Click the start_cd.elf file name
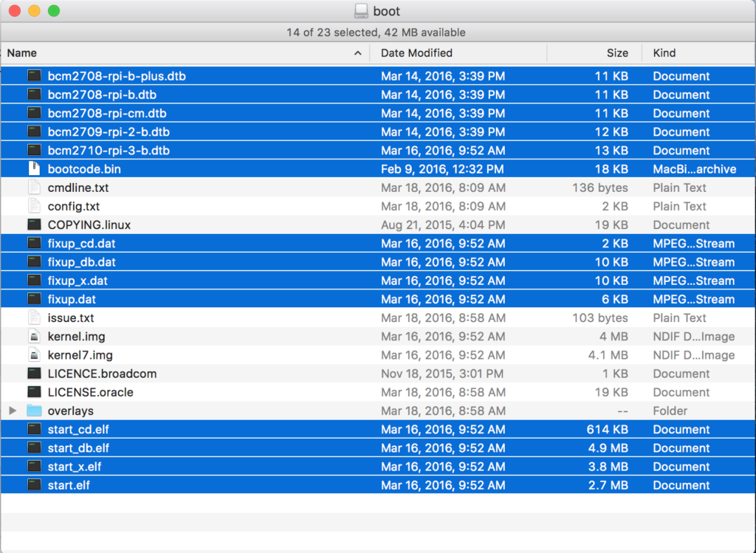The width and height of the screenshot is (756, 553). [78, 429]
